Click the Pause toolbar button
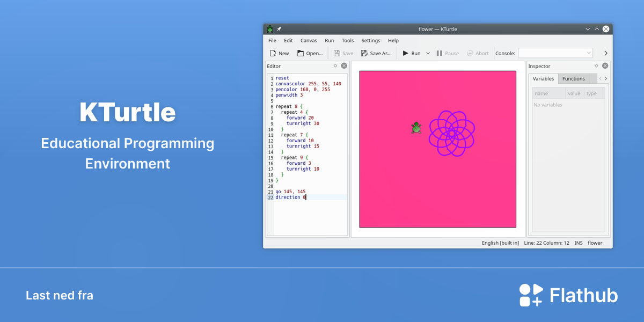Image resolution: width=644 pixels, height=322 pixels. (x=447, y=53)
